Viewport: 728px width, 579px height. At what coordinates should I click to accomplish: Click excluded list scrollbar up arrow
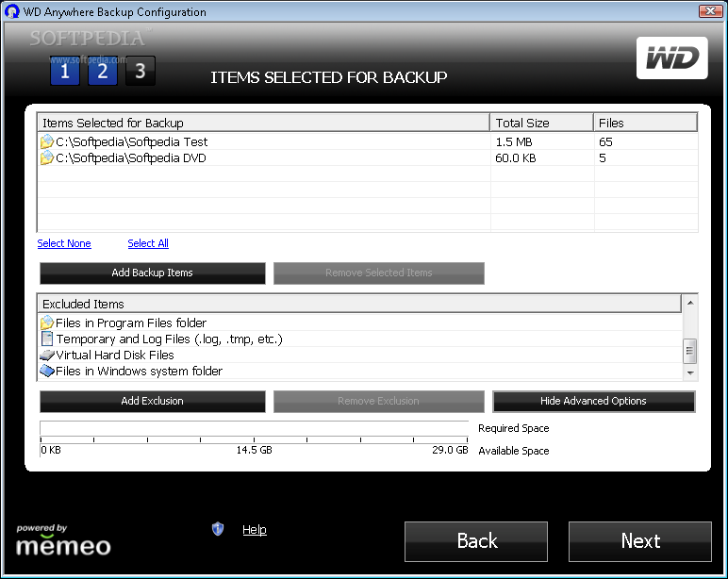690,303
